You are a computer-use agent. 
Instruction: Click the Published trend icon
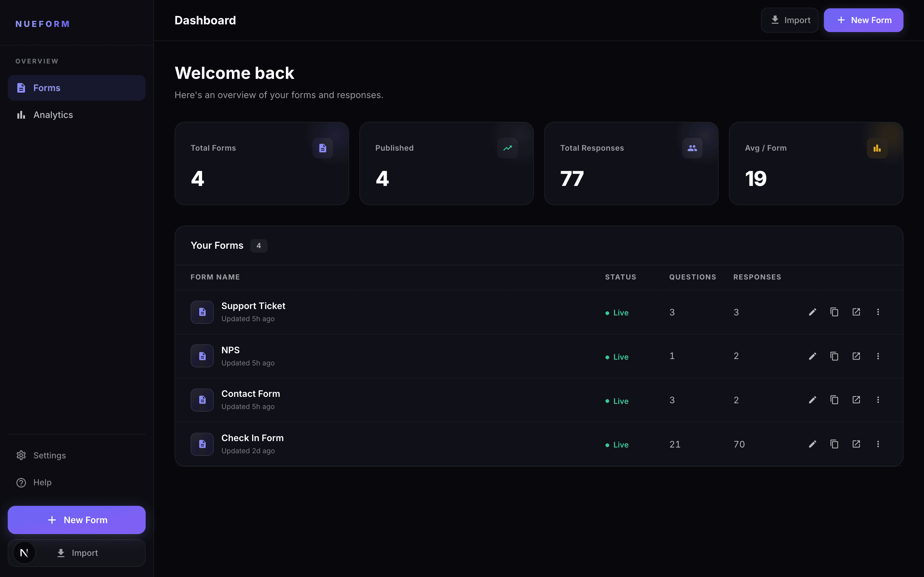tap(508, 148)
